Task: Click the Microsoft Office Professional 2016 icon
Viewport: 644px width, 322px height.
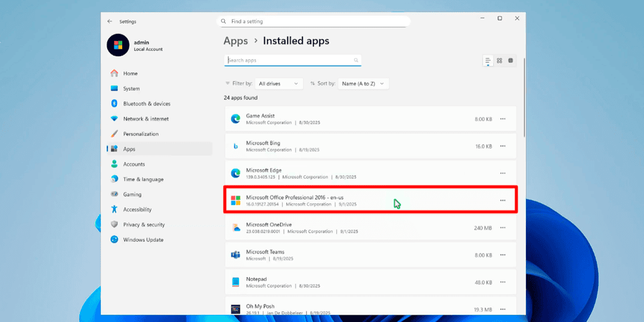Action: [236, 200]
